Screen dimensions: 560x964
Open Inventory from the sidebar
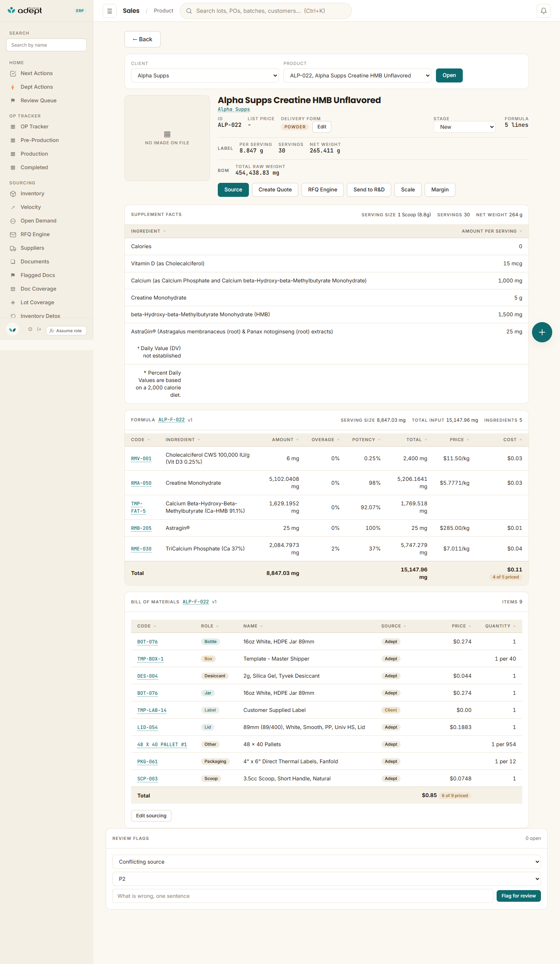point(32,193)
